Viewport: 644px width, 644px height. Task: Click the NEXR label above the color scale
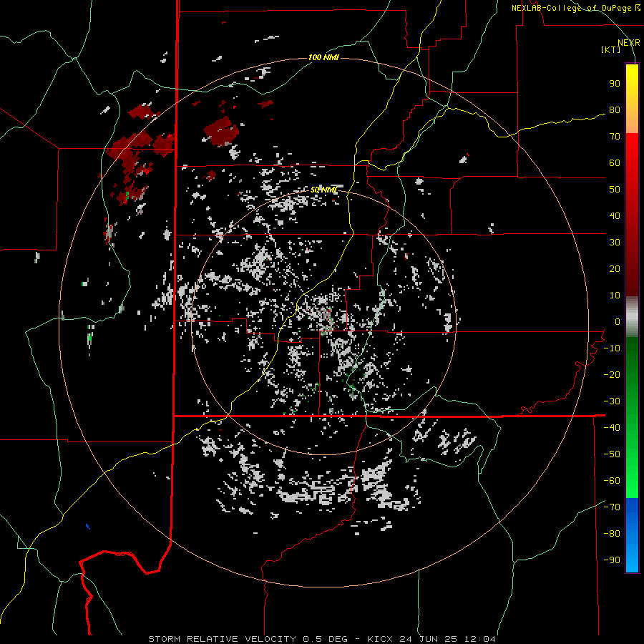tap(629, 43)
